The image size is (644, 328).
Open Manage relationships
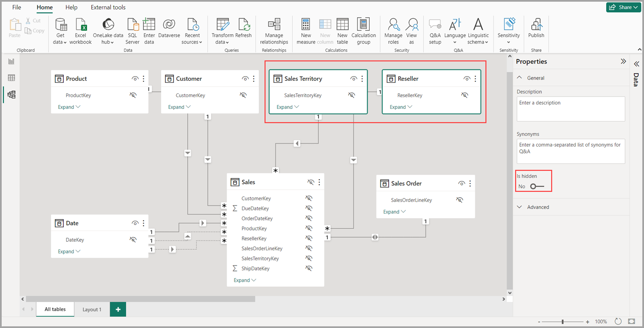274,30
